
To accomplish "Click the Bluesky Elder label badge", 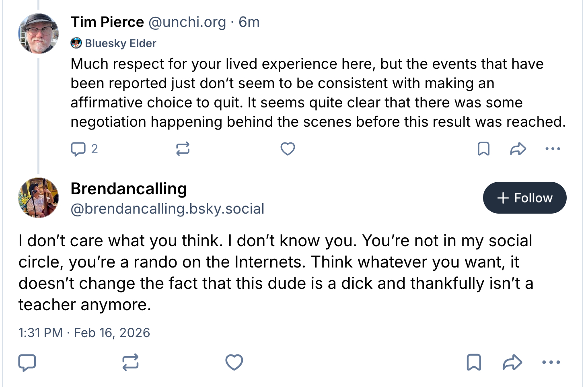I will tap(114, 43).
